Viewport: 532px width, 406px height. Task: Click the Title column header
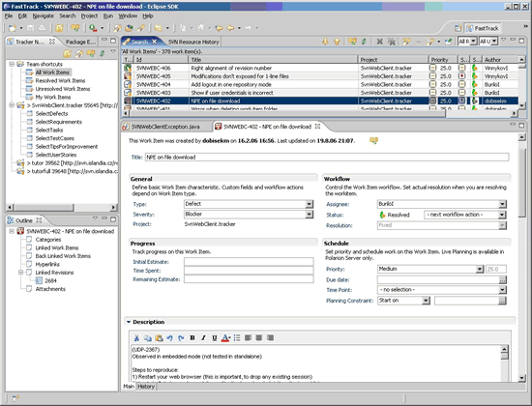pos(273,60)
